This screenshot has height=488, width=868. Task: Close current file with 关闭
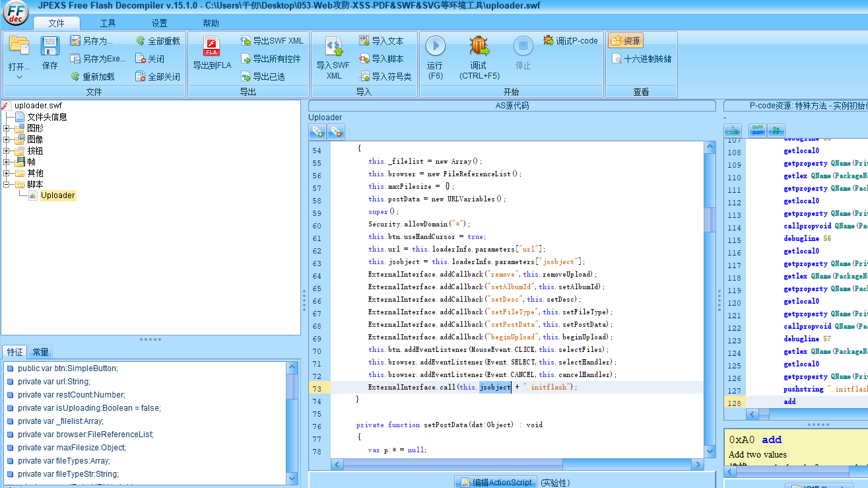tap(150, 59)
